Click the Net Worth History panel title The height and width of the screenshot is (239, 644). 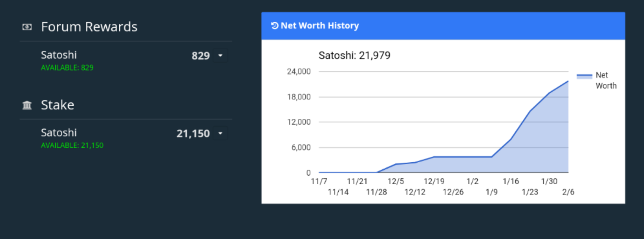pos(319,26)
